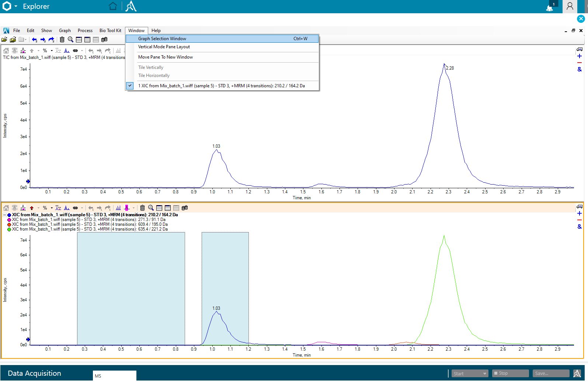The image size is (588, 382).
Task: Open the Home icon in the top blue bar
Action: click(113, 6)
